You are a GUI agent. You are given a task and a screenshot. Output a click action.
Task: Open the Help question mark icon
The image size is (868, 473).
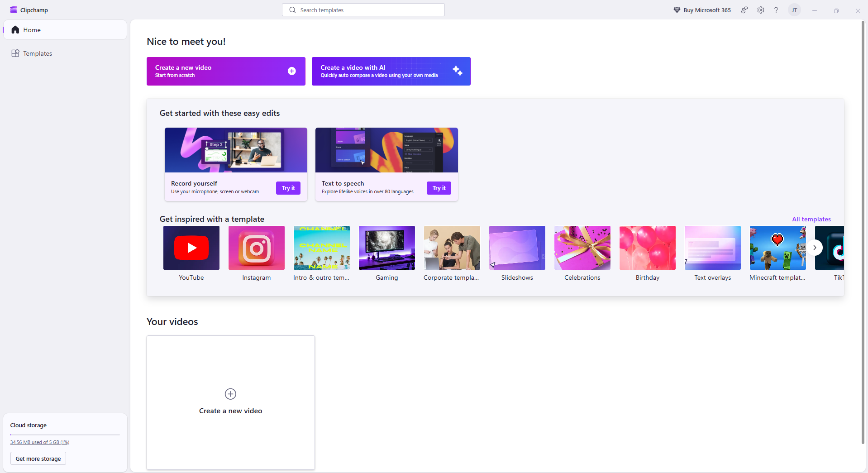pyautogui.click(x=776, y=10)
